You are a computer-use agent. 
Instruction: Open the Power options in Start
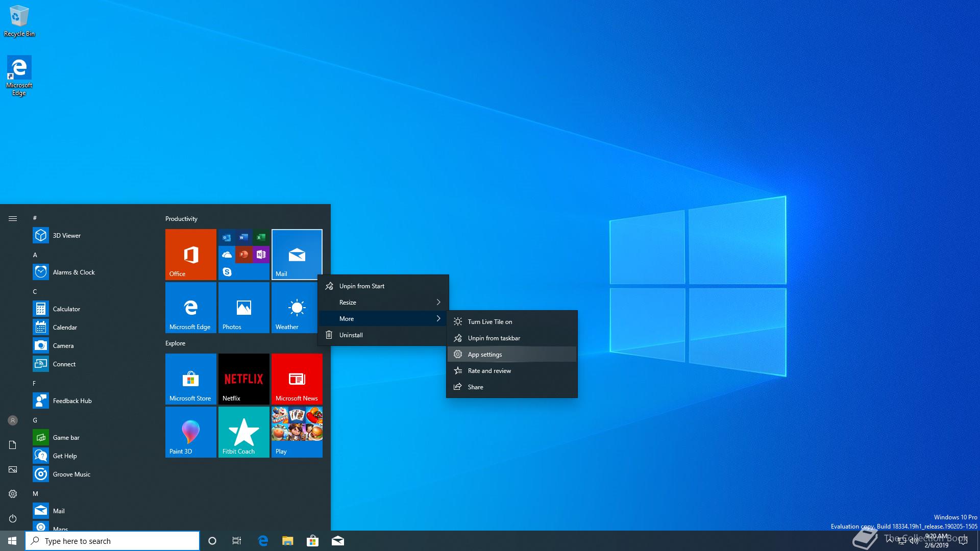[13, 518]
